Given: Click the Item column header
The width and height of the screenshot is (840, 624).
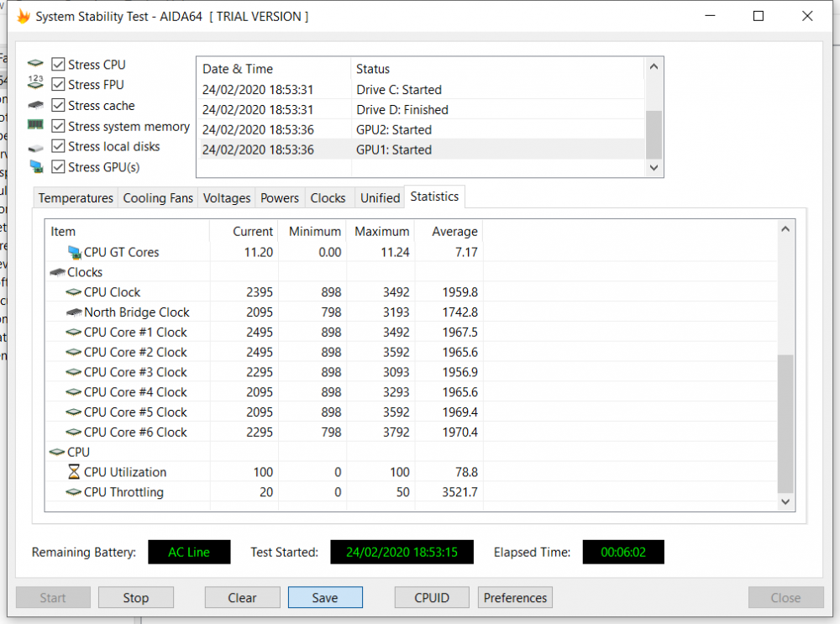Looking at the screenshot, I should pyautogui.click(x=128, y=232).
